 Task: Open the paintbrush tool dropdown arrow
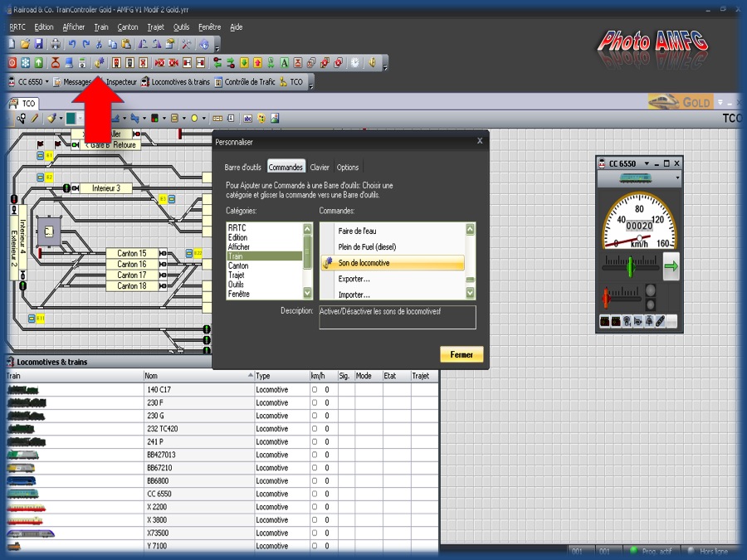(61, 118)
